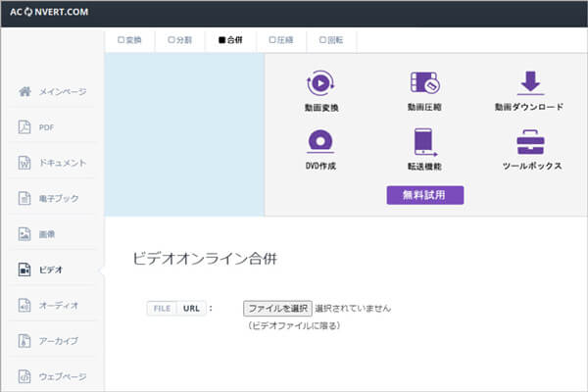Click the 動画ダウンロード download arrow icon
588x392 pixels.
click(x=529, y=84)
